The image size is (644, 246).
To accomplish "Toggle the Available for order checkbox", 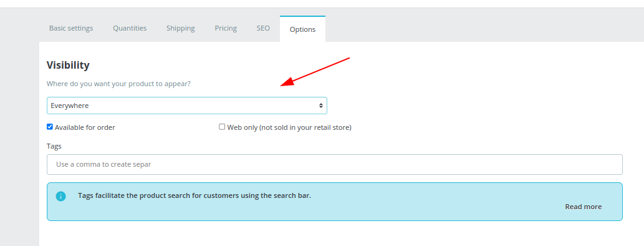I will click(50, 127).
